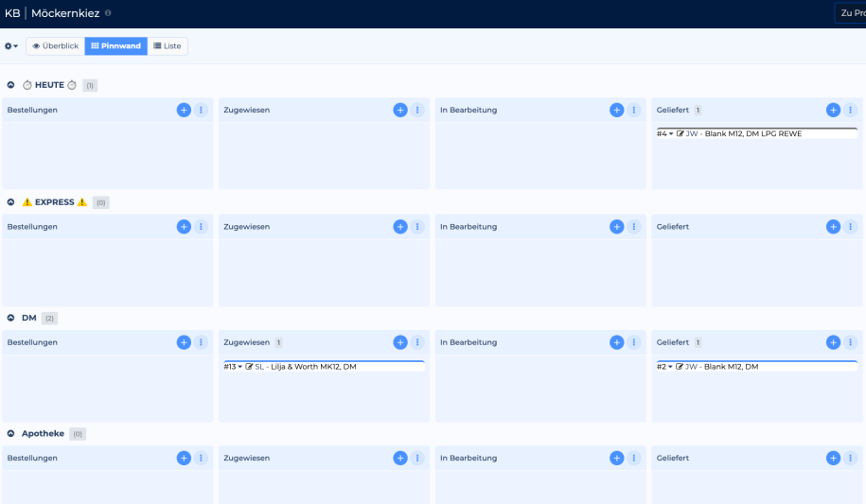
Task: Open the settings gear dropdown
Action: (x=11, y=46)
